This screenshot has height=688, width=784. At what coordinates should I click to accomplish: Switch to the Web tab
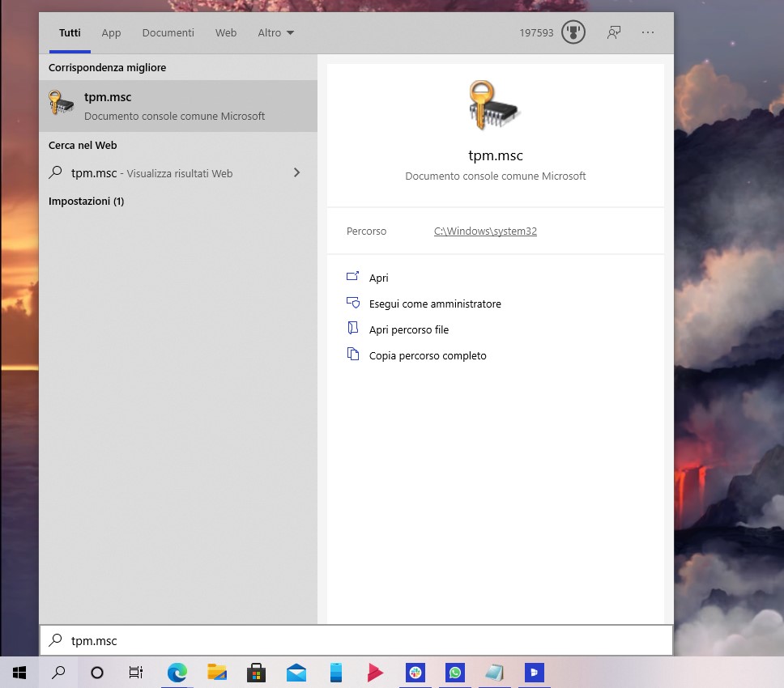pyautogui.click(x=226, y=33)
